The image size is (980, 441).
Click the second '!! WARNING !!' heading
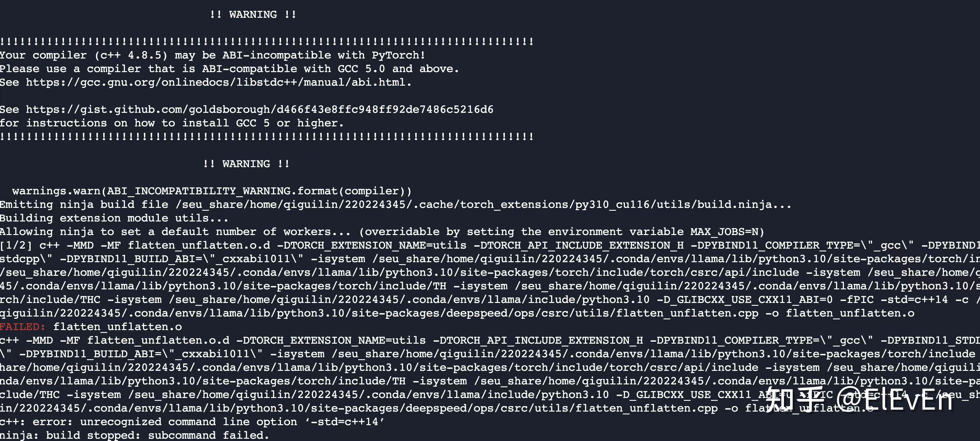pyautogui.click(x=246, y=164)
